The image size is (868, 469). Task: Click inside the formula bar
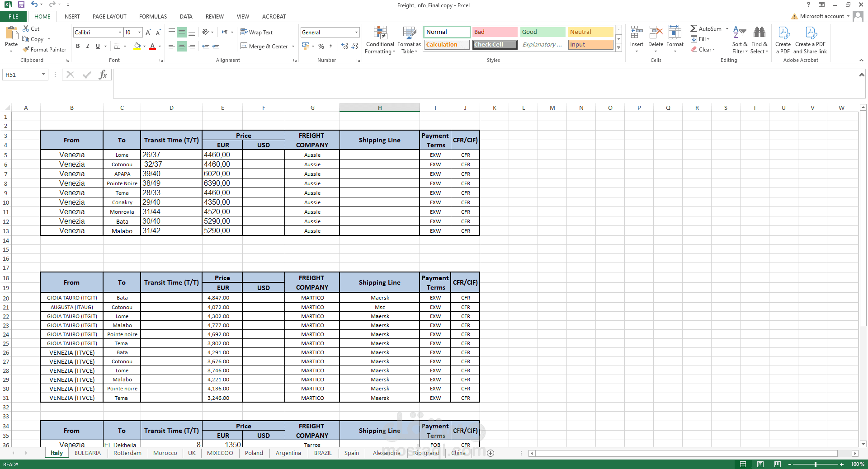tap(486, 84)
